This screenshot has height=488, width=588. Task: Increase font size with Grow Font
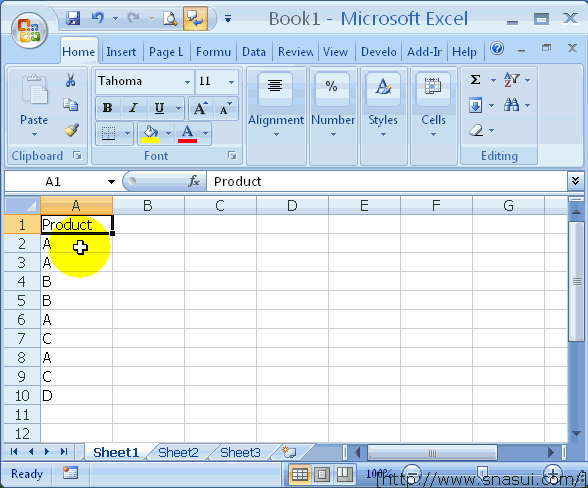click(x=201, y=108)
